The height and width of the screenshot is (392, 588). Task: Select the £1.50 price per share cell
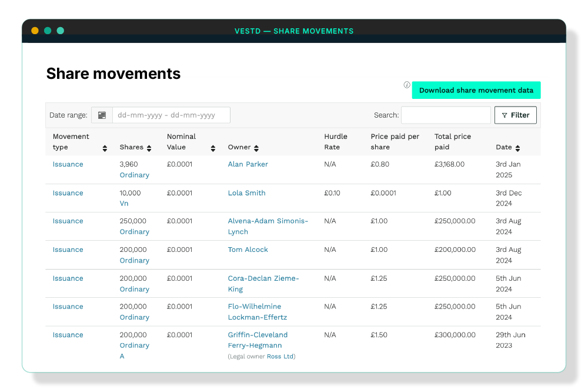coord(379,335)
